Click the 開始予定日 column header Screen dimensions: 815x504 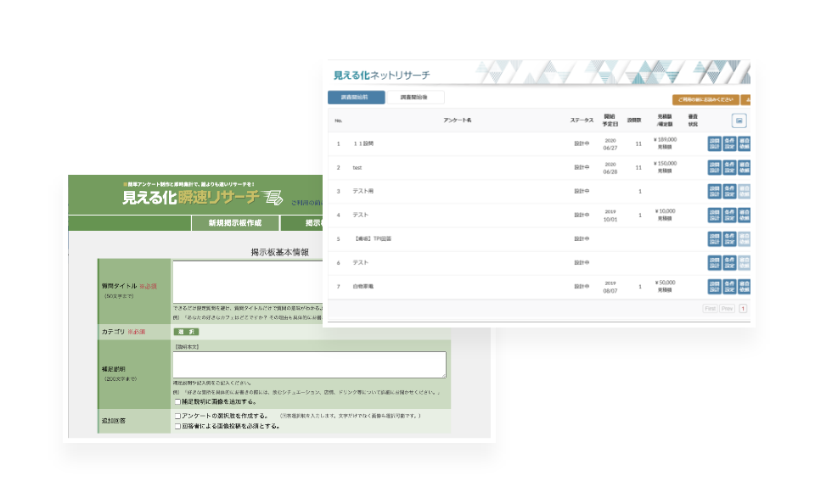tap(610, 120)
